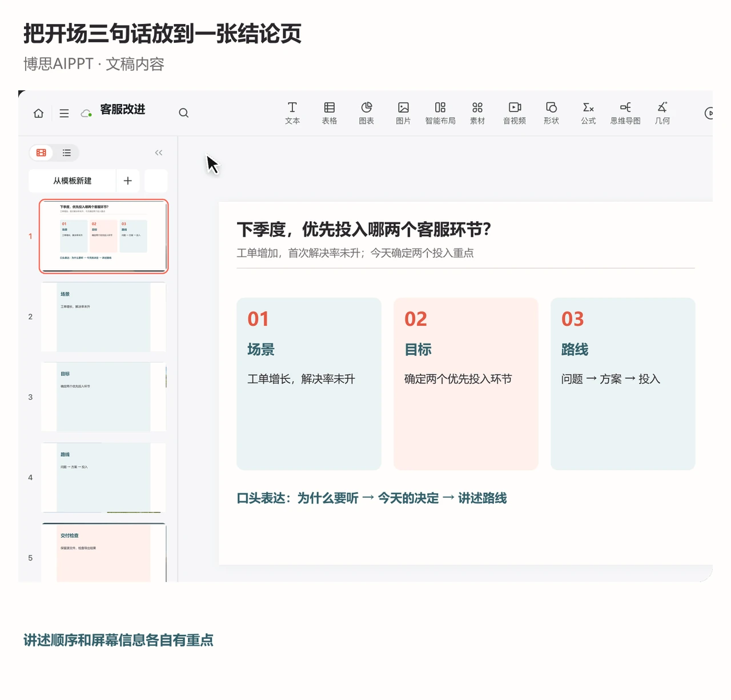Add a new slide with plus button
Viewport: 731px width, 700px height.
[x=128, y=181]
